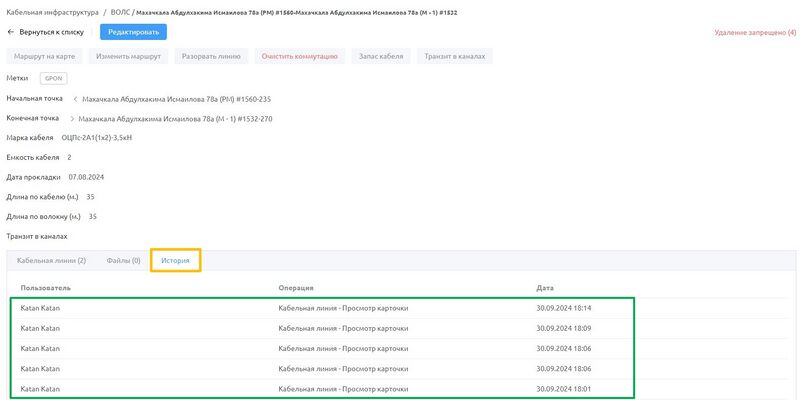Click Изменить маршрут button
Viewport: 800px width, 400px height.
(128, 56)
